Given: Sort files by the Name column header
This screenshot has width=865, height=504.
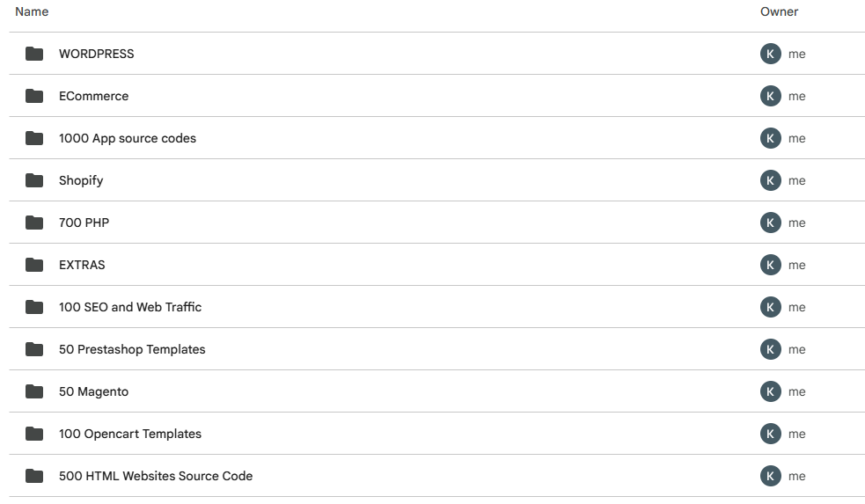Looking at the screenshot, I should (x=32, y=11).
